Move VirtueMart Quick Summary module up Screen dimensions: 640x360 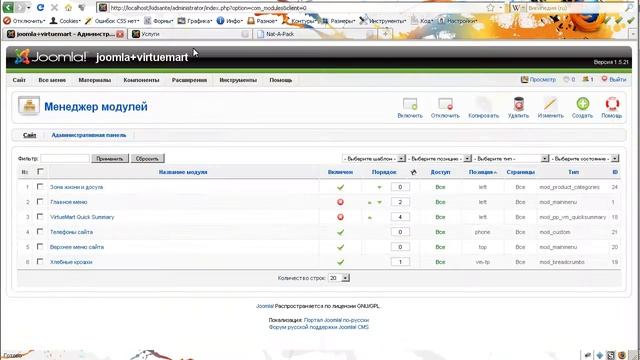pos(370,218)
